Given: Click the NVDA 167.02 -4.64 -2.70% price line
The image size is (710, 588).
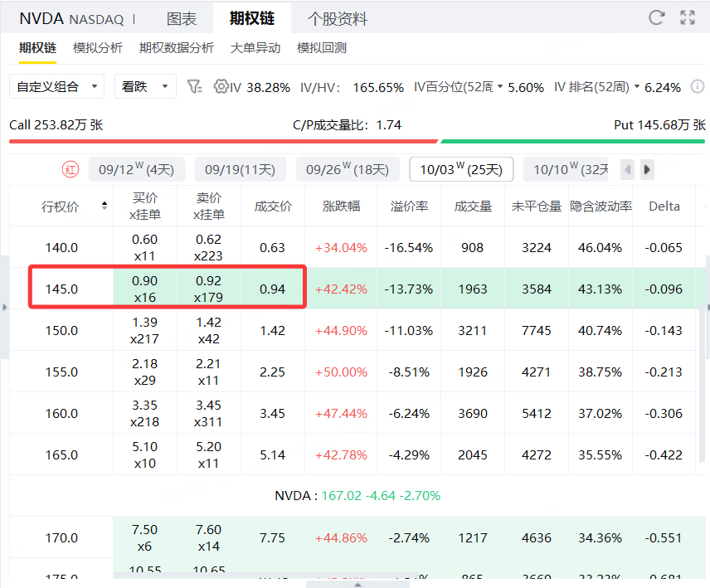Looking at the screenshot, I should 357,496.
